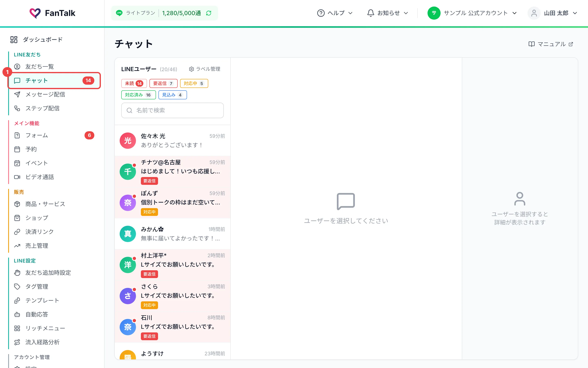Click the 予約 calendar icon

(x=17, y=149)
